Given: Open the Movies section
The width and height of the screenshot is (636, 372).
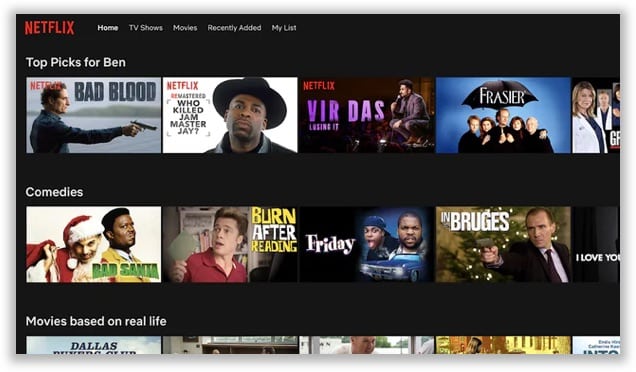Looking at the screenshot, I should point(185,28).
